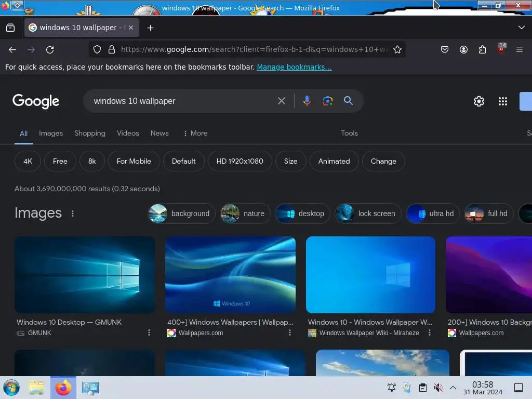View site security via padlock icon
This screenshot has width=532, height=399.
click(112, 49)
